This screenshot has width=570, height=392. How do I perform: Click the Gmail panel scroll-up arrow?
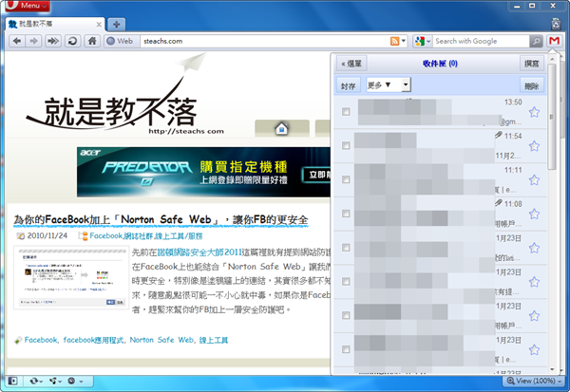click(552, 59)
